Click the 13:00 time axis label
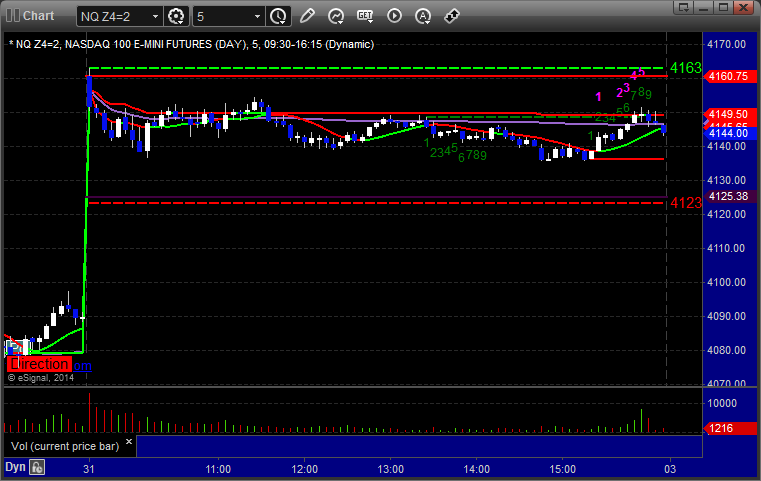Screen dimensions: 761x481 pos(391,469)
